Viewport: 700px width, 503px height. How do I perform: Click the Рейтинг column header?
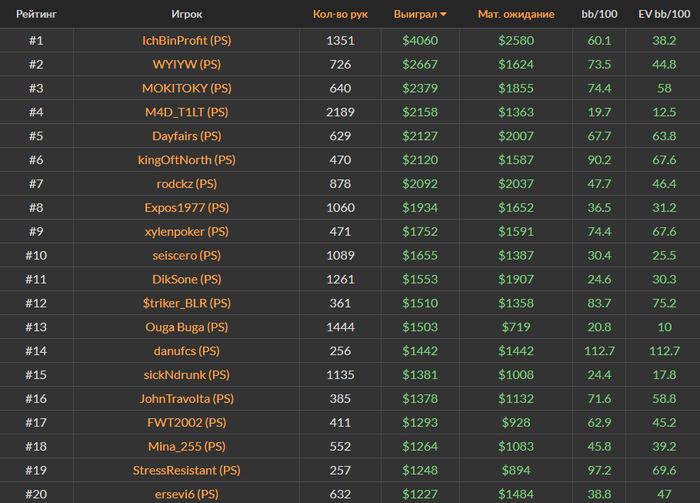(x=36, y=15)
